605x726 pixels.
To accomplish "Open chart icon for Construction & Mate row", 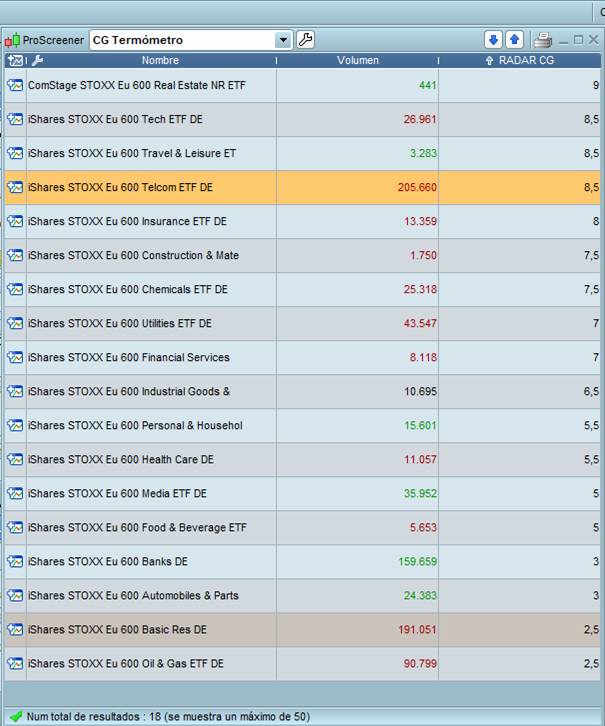I will click(x=15, y=255).
